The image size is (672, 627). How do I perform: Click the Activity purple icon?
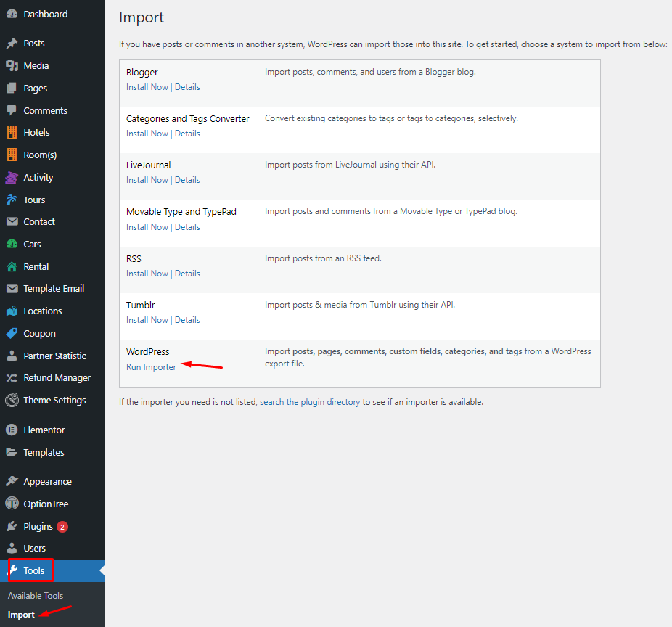[x=12, y=177]
